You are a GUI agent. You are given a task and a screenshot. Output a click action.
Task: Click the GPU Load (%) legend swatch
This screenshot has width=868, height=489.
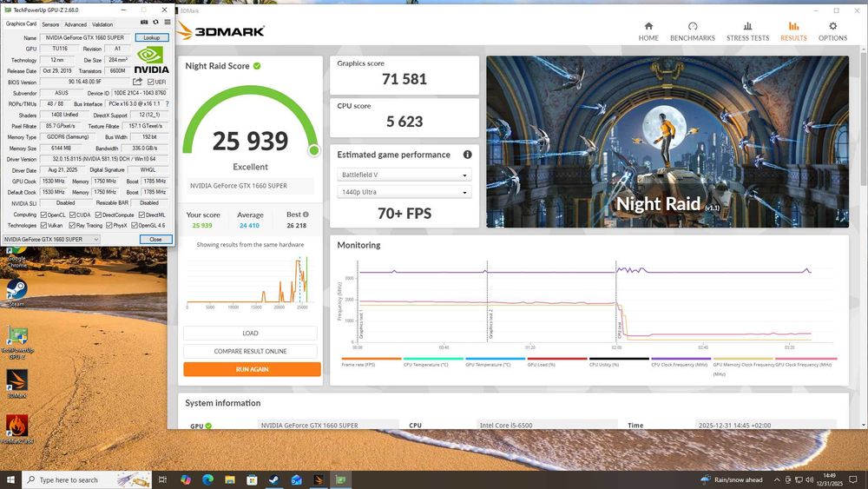557,359
